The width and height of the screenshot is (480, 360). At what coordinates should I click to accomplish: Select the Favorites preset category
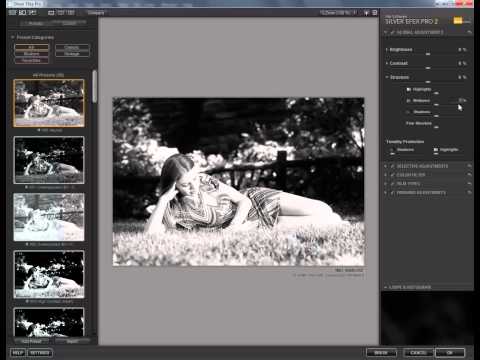click(x=32, y=60)
